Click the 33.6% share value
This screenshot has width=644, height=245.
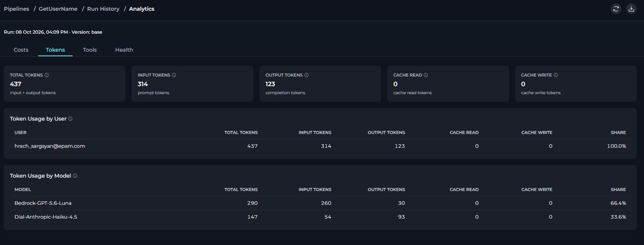[x=618, y=217]
